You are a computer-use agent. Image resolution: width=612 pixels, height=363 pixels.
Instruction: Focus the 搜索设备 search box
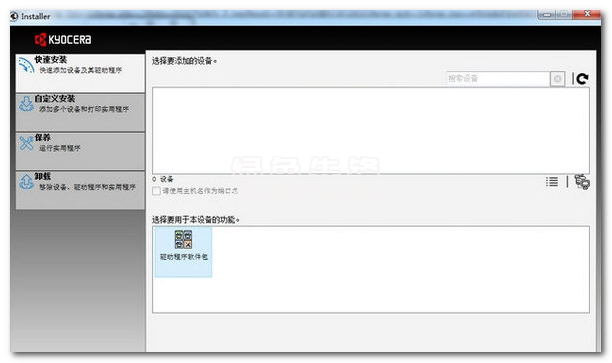point(498,79)
